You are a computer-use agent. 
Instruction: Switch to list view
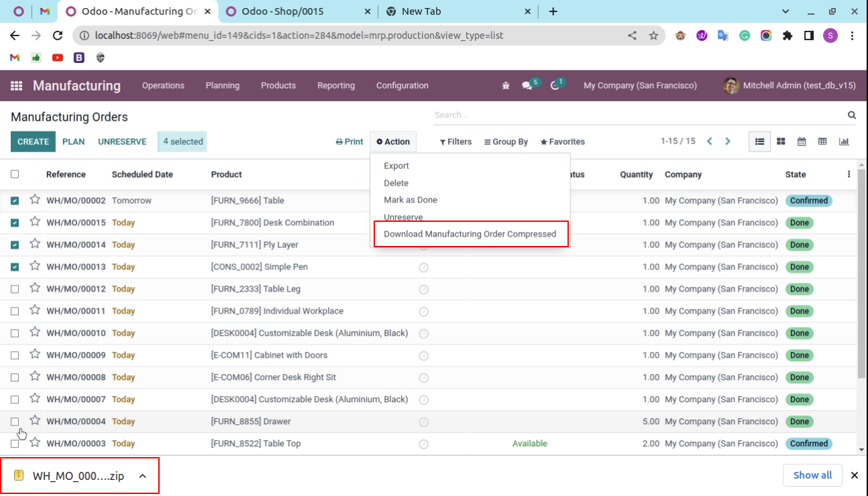tap(760, 141)
